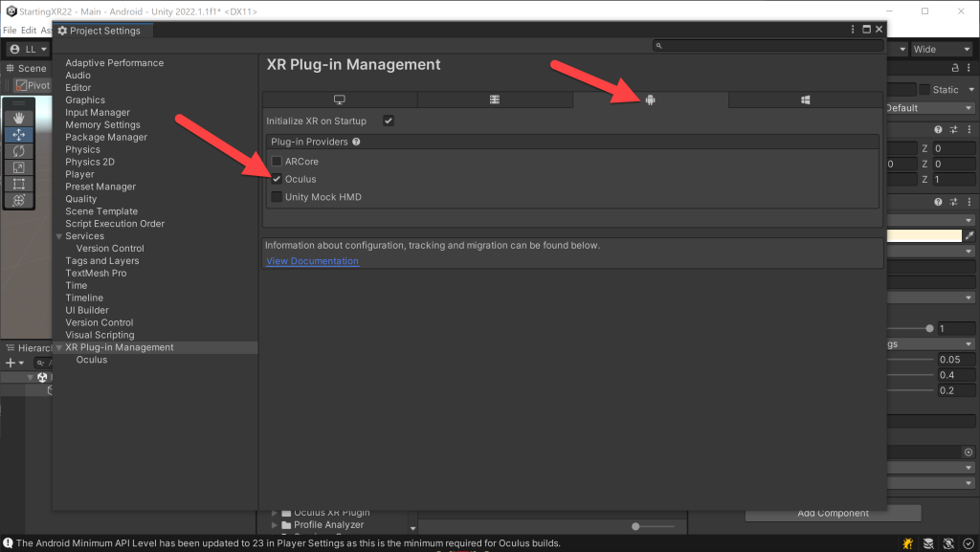Open the second component's help icon
This screenshot has width=980, height=552.
coord(938,202)
